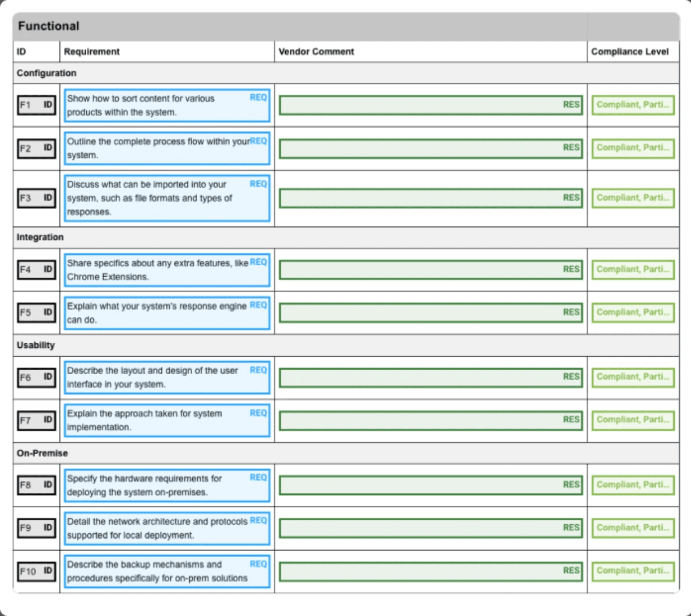The width and height of the screenshot is (691, 616).
Task: Click the vendor comment field for F3
Action: [x=430, y=197]
